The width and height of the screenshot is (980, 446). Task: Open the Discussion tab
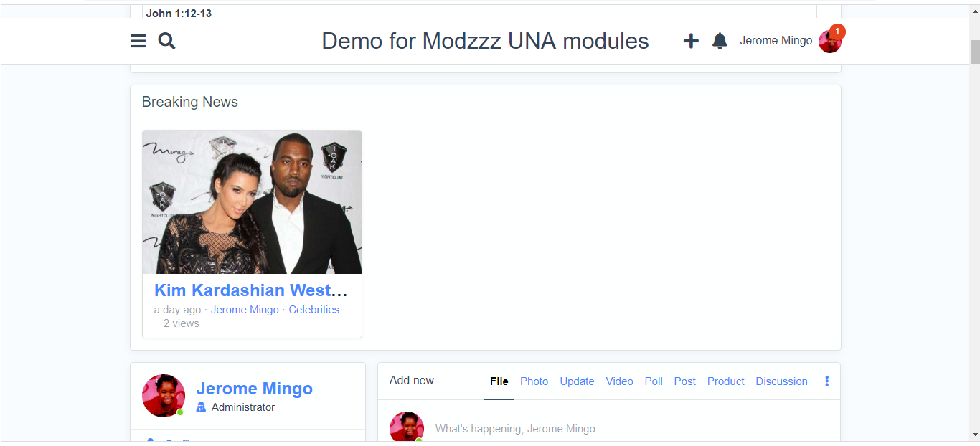point(781,381)
